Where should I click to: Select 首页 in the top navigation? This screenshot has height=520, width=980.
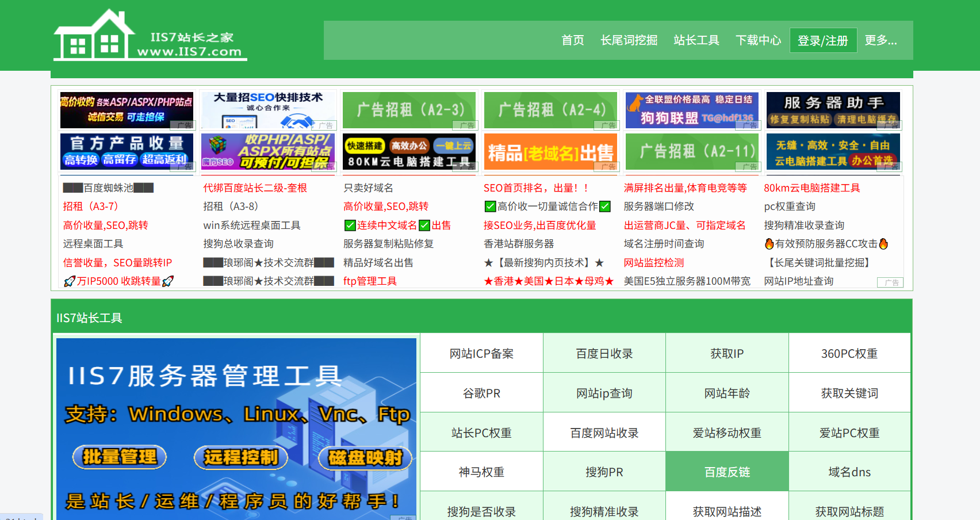[x=572, y=40]
